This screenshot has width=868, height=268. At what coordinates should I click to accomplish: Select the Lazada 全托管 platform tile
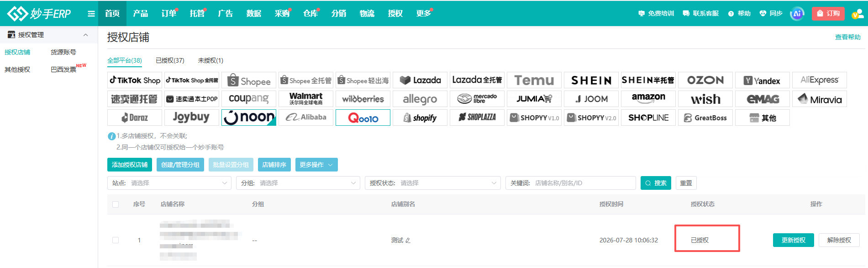coord(477,80)
